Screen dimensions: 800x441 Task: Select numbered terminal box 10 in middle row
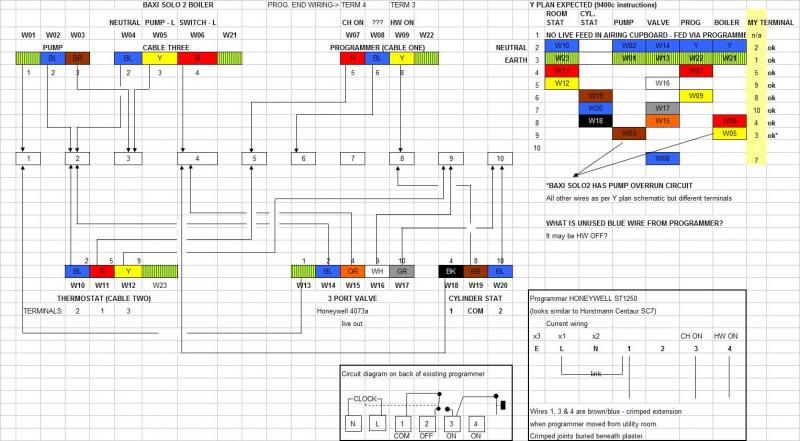click(497, 158)
